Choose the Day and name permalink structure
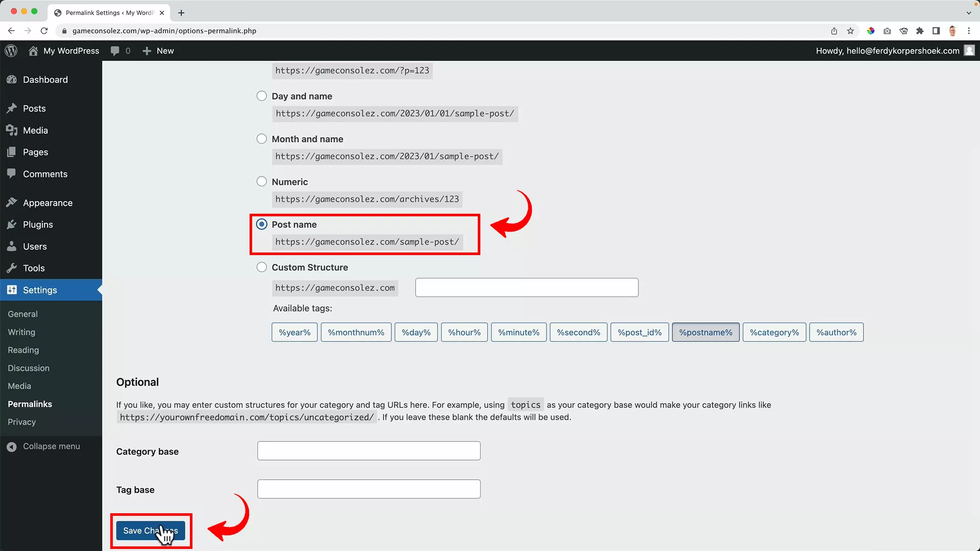Screen dimensions: 980x551 261,95
